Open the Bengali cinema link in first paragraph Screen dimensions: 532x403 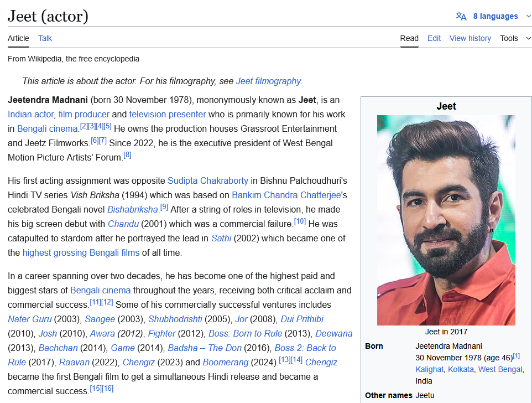[x=47, y=128]
